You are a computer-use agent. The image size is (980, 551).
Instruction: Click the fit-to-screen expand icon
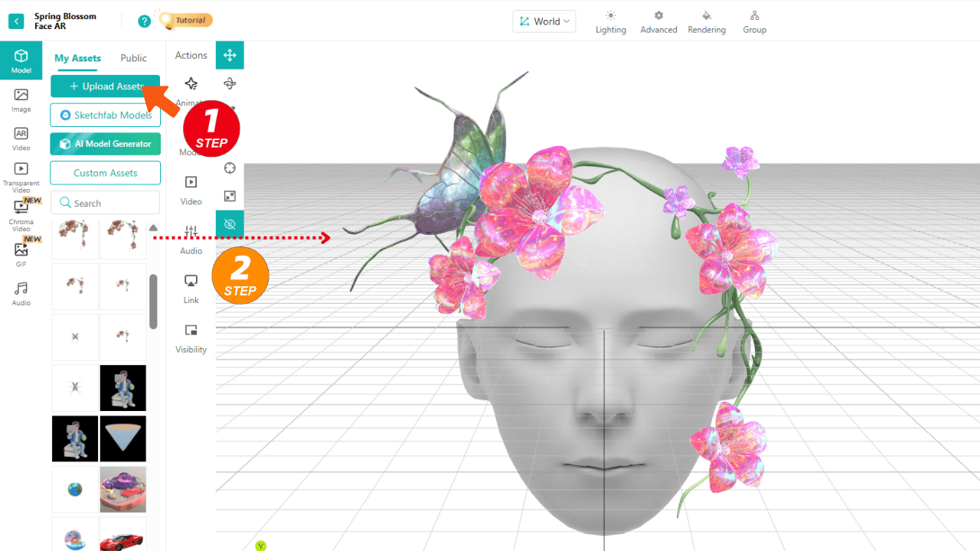coord(230,196)
